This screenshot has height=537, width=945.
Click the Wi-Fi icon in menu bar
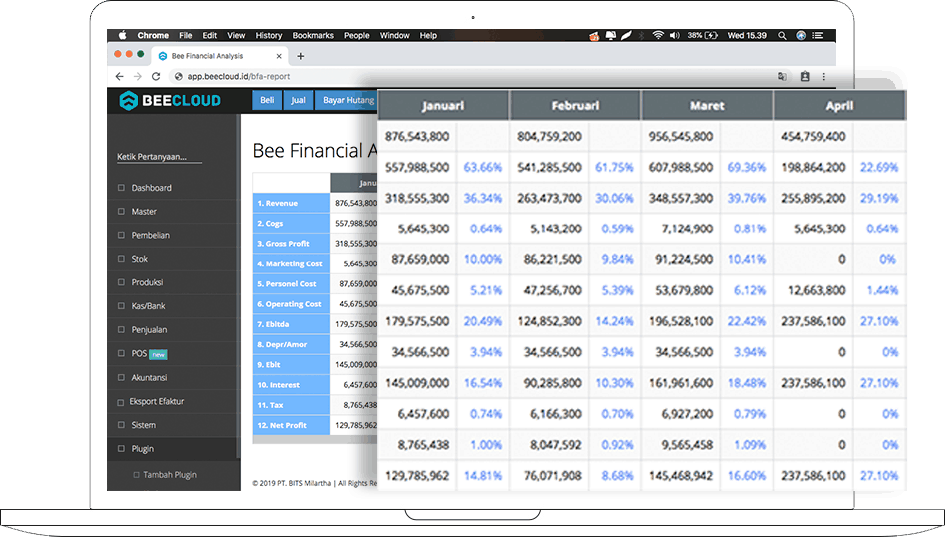657,35
